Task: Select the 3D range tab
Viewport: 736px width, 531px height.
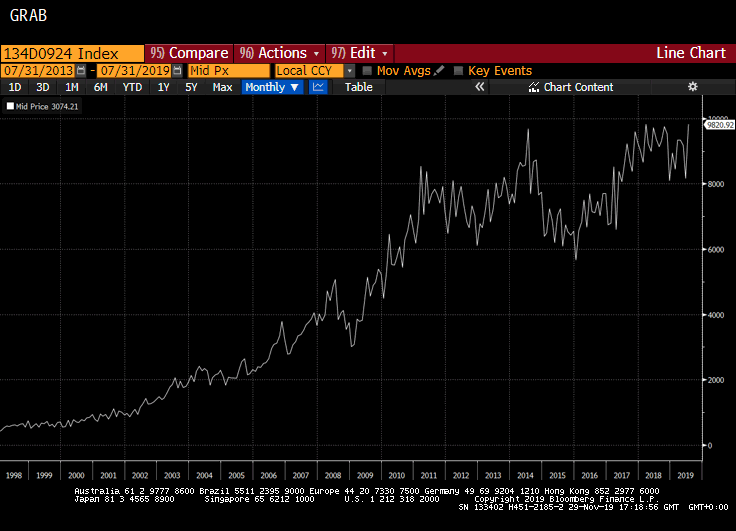Action: click(x=43, y=87)
